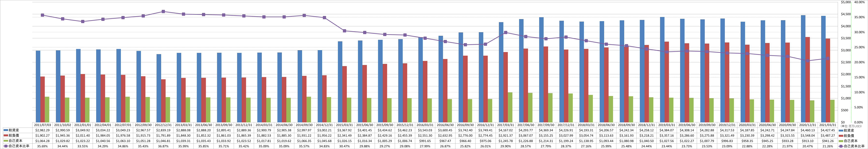Image resolution: width=868 pixels, height=149 pixels.
Task: Select the equity cell $1,064.28
Action: [x=43, y=141]
